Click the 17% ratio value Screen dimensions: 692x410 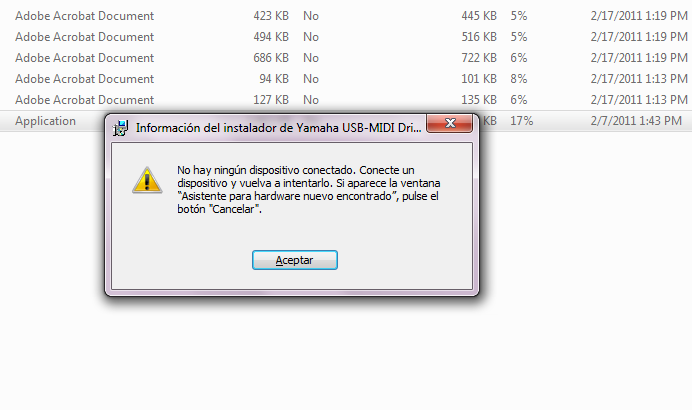521,120
